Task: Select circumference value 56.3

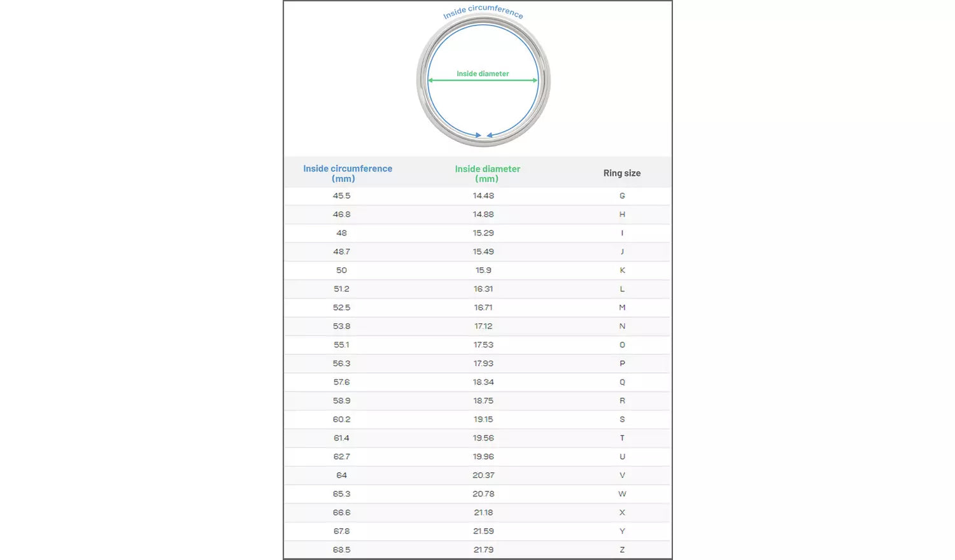Action: tap(341, 363)
